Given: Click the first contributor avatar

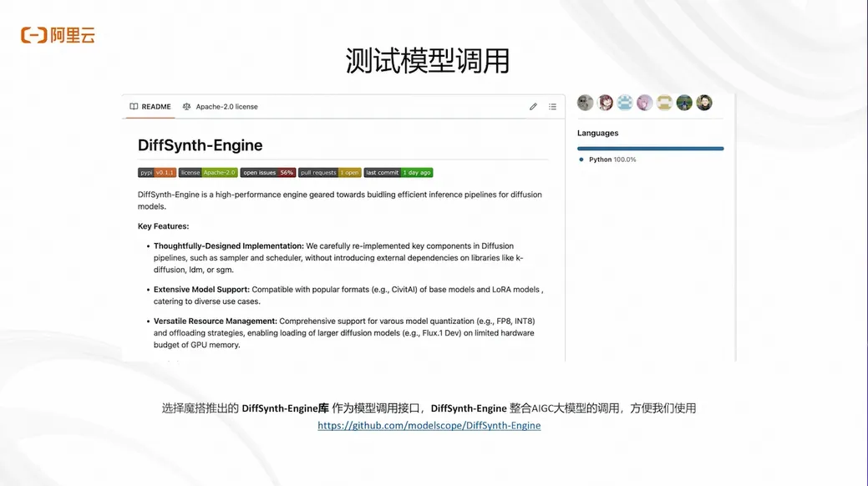Looking at the screenshot, I should (585, 103).
